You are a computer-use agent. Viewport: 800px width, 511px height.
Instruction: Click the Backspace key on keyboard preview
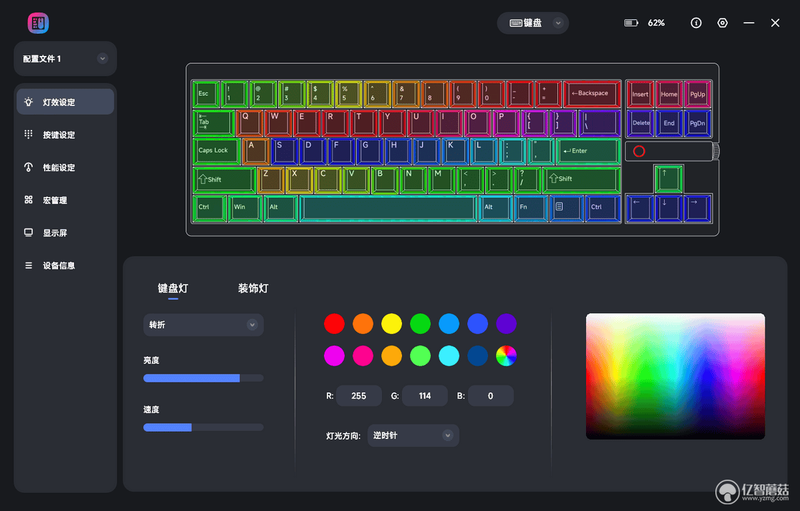pos(592,94)
